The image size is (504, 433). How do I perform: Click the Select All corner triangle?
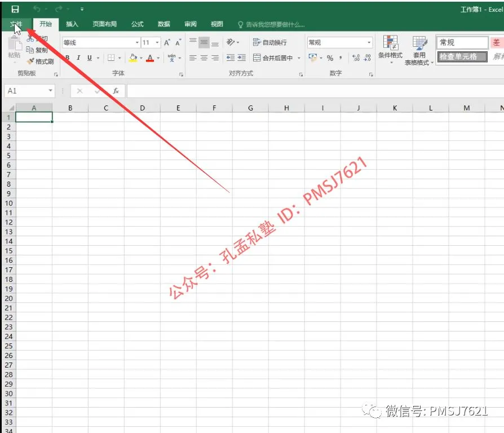(11, 108)
